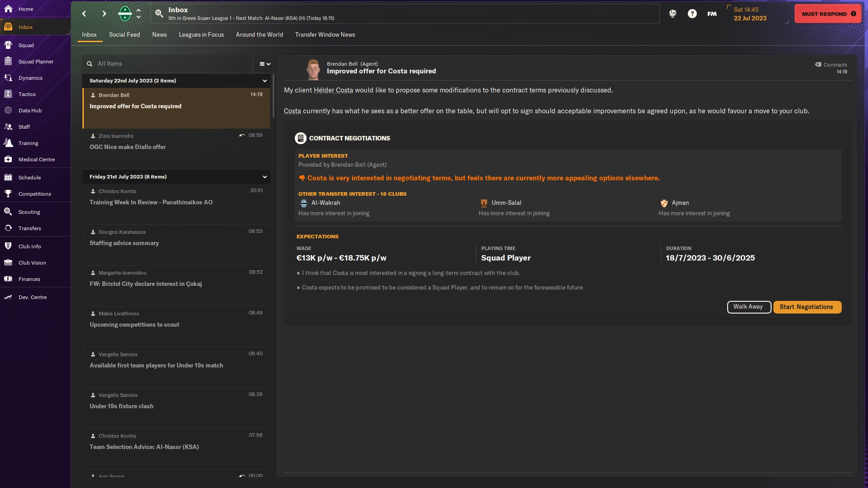Image resolution: width=868 pixels, height=488 pixels.
Task: Click the All Items search field
Action: pos(168,64)
